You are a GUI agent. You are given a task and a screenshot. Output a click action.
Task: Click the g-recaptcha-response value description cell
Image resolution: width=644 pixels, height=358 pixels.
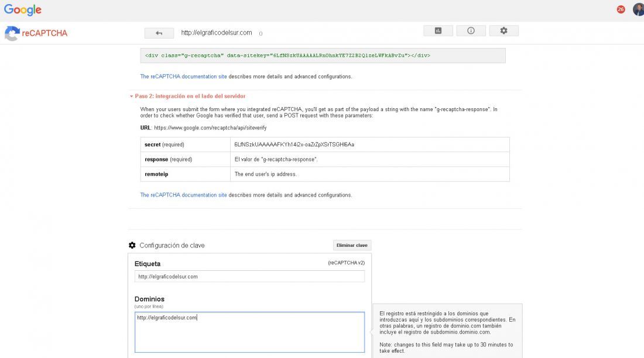click(x=369, y=159)
